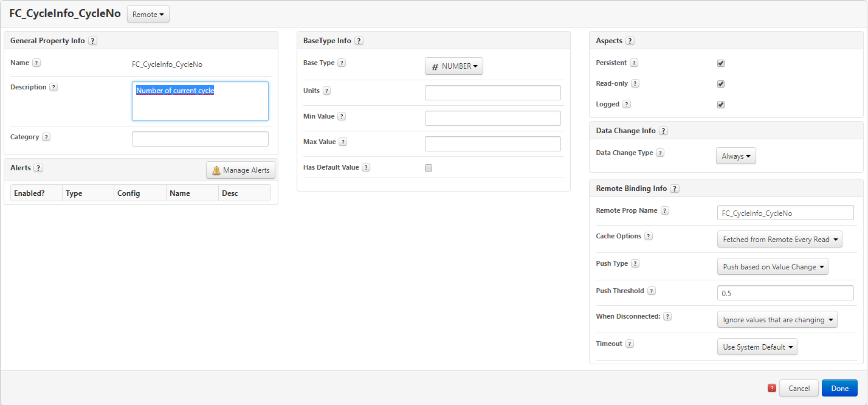Click the red help icon near Cancel
The height and width of the screenshot is (405, 868).
772,388
